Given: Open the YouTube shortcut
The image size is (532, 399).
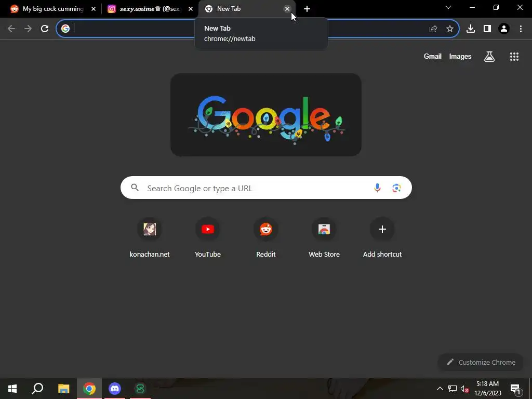Looking at the screenshot, I should [208, 238].
